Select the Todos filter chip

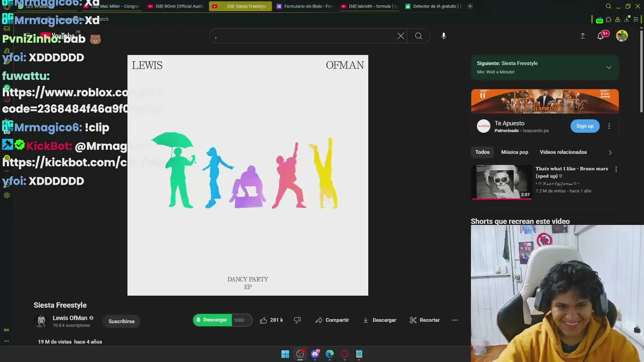tap(482, 152)
